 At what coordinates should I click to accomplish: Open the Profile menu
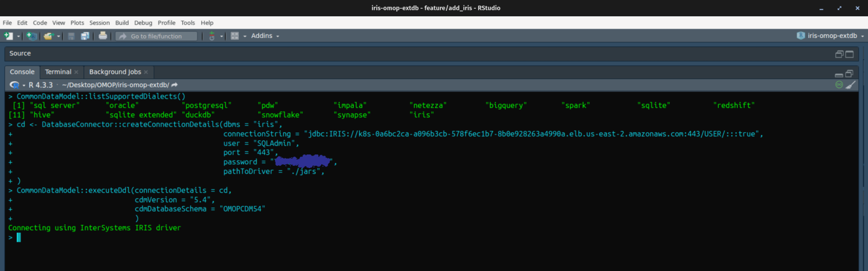tap(167, 23)
